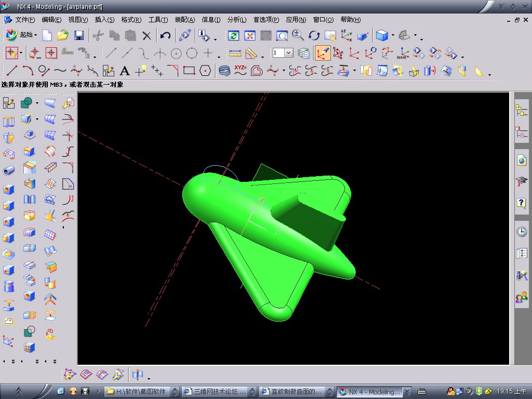Switch to 直纹制做曲面的 taskbar window

coord(297,392)
